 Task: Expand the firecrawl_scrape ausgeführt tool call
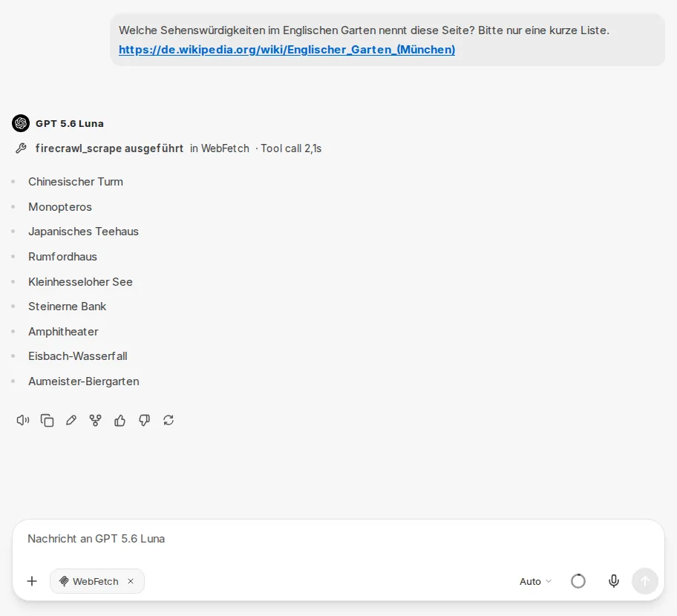109,148
